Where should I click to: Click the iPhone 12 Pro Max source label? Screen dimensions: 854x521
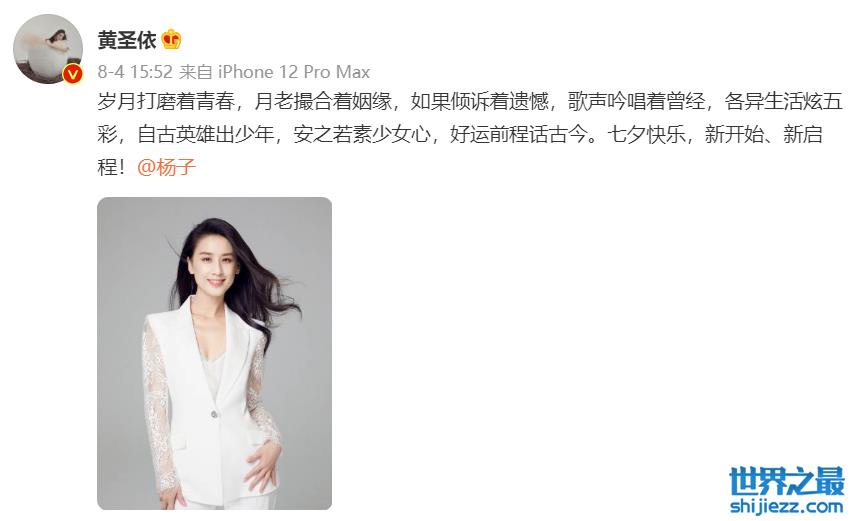tap(294, 72)
